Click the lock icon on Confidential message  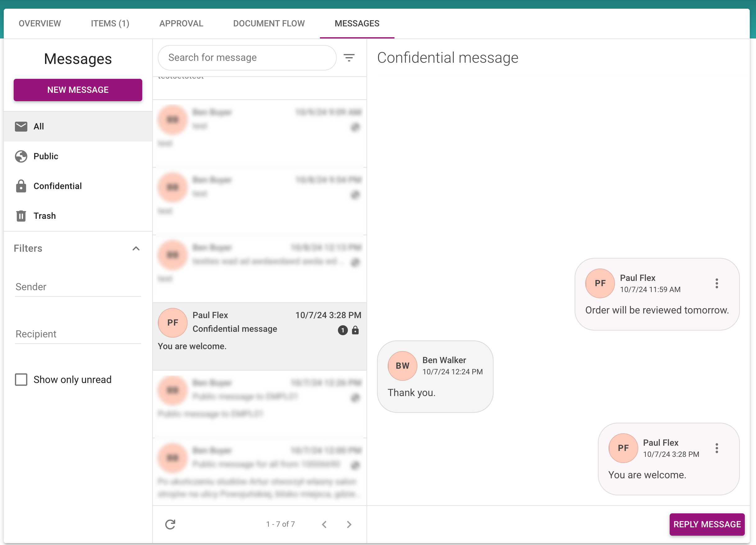click(x=355, y=330)
